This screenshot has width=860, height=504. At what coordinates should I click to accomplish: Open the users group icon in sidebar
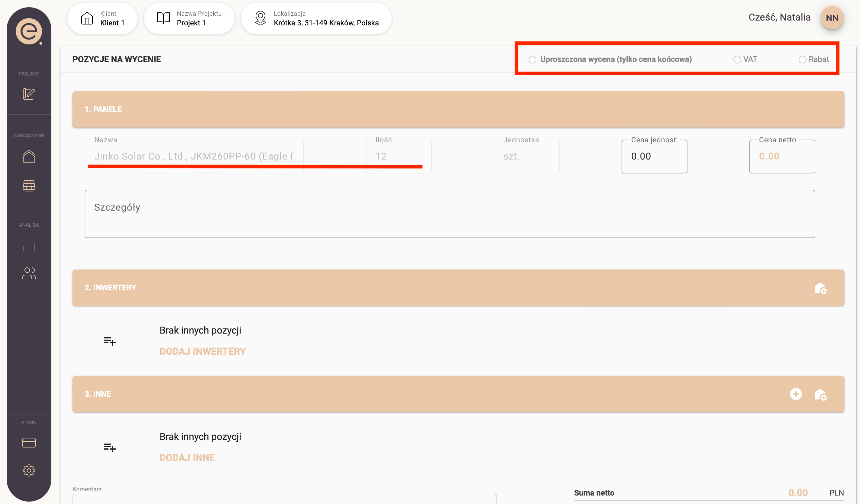point(29,273)
